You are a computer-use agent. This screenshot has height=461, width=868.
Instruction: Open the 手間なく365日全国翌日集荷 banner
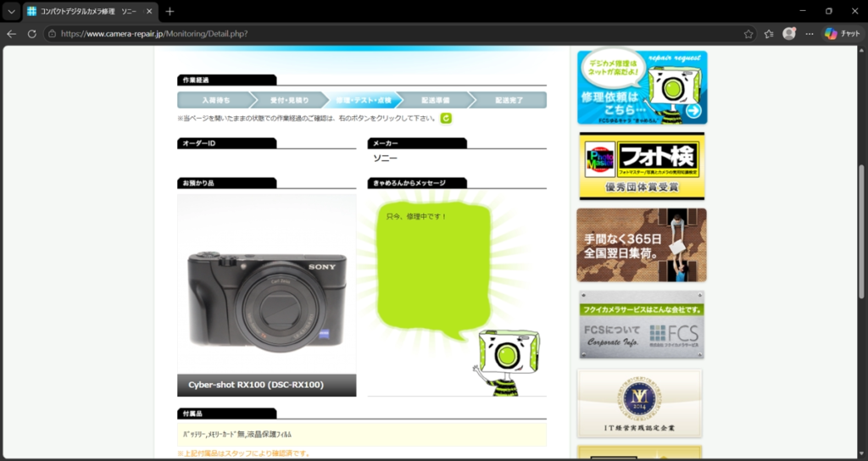642,245
